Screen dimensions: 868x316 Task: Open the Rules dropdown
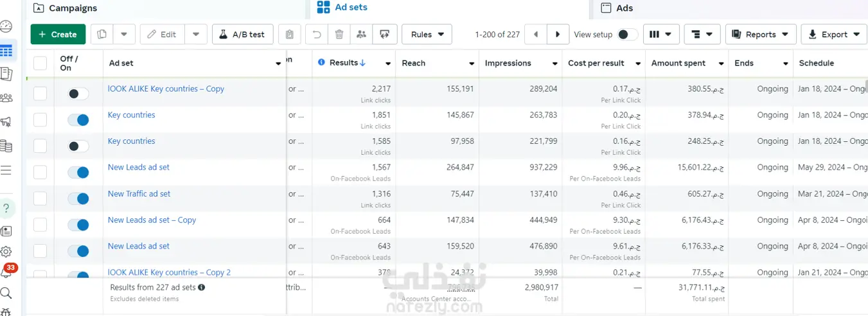[x=427, y=35]
